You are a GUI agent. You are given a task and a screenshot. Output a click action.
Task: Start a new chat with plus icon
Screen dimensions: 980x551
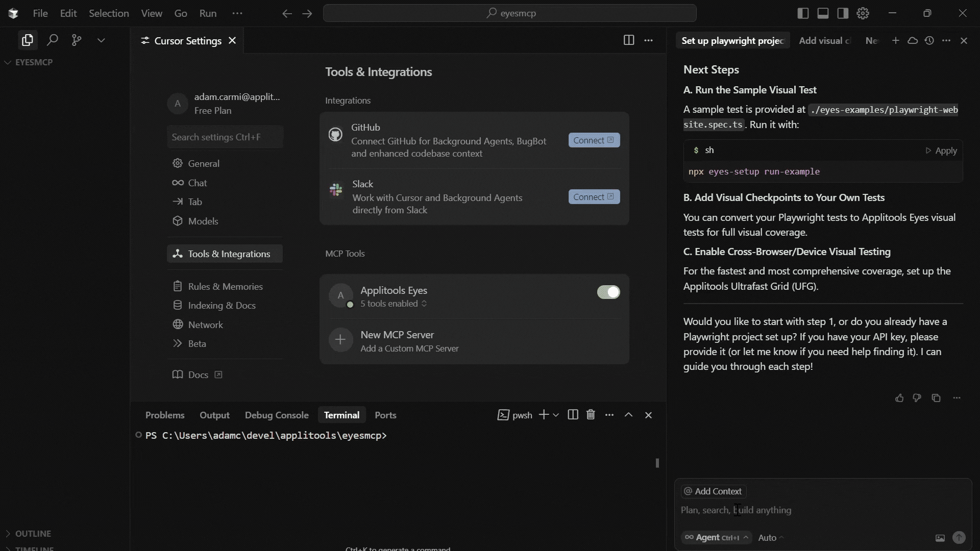point(895,40)
